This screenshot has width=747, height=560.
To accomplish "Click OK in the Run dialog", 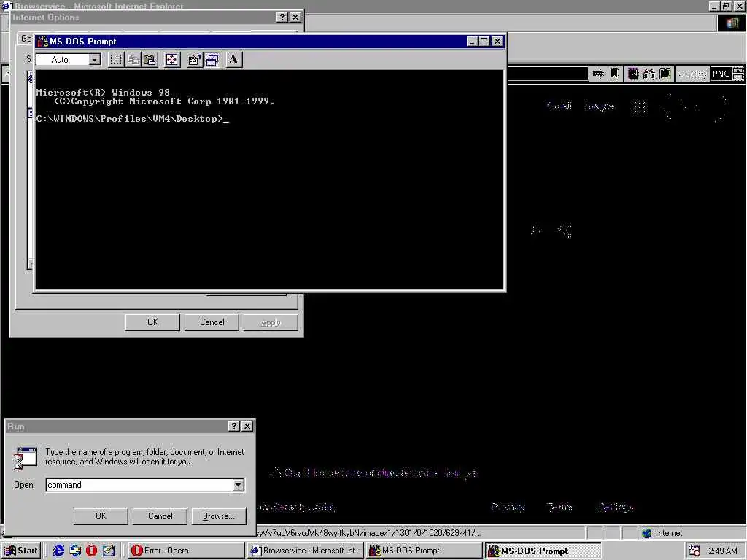I will pos(101,516).
